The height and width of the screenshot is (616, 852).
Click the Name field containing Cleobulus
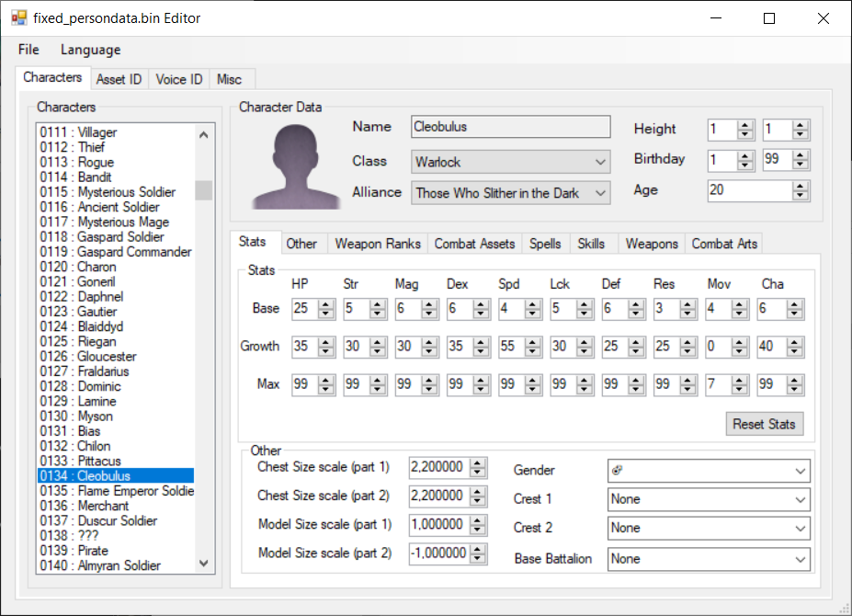pos(510,127)
